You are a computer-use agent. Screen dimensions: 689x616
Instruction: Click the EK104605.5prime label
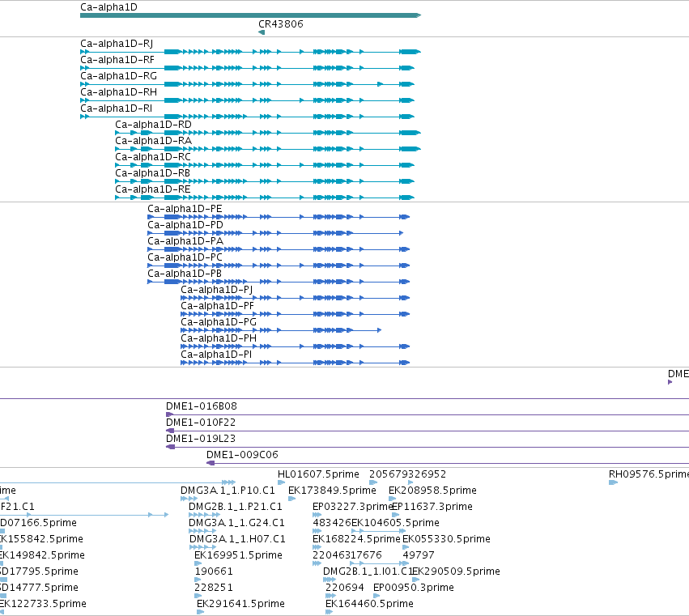[x=395, y=523]
